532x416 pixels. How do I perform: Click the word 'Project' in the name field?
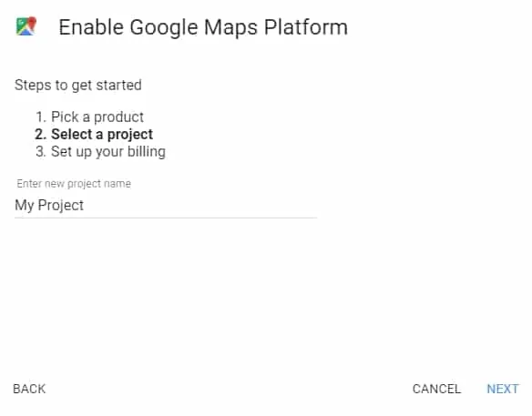point(61,206)
